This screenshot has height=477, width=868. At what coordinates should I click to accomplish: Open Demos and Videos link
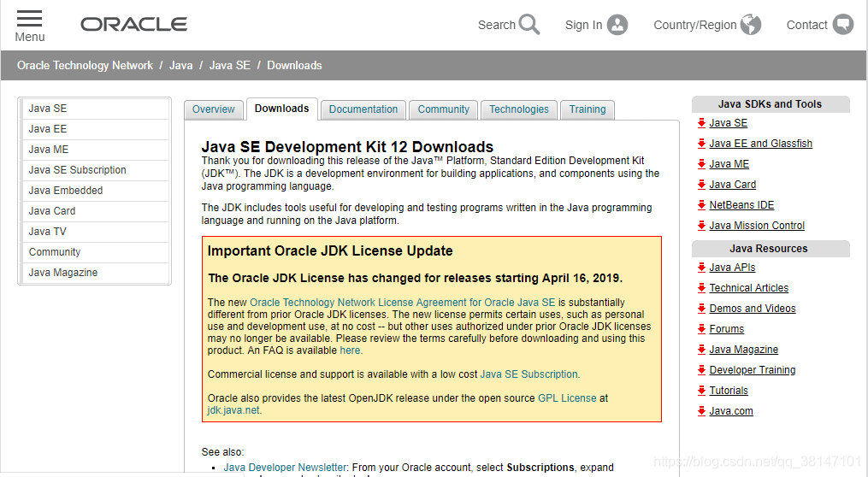753,309
